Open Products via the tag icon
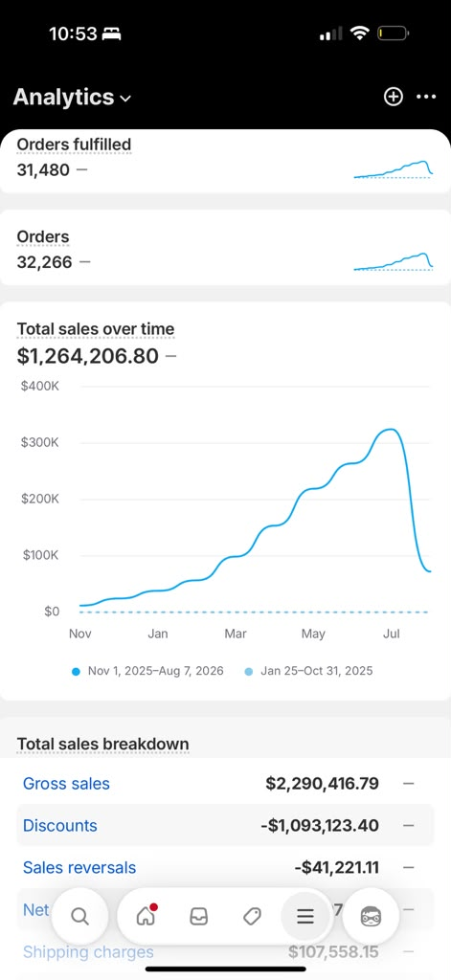The width and height of the screenshot is (451, 980). tap(252, 916)
